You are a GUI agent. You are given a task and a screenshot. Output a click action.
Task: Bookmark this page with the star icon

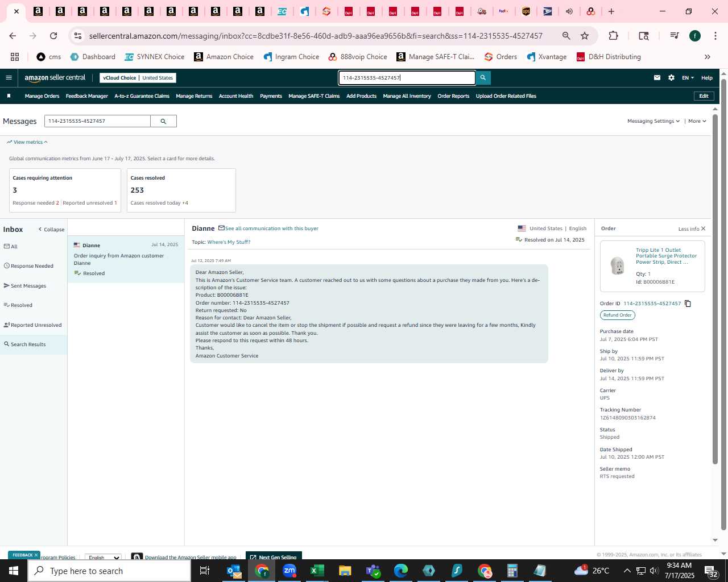[585, 36]
